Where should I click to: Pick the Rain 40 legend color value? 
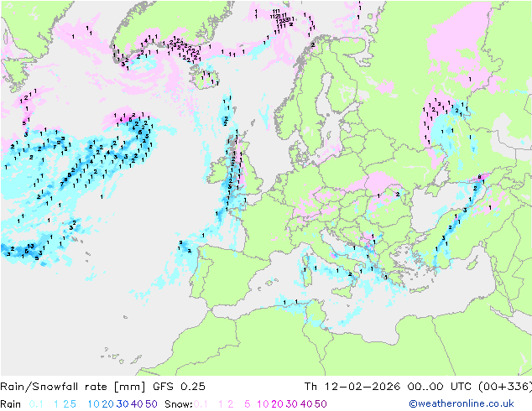click(x=137, y=404)
